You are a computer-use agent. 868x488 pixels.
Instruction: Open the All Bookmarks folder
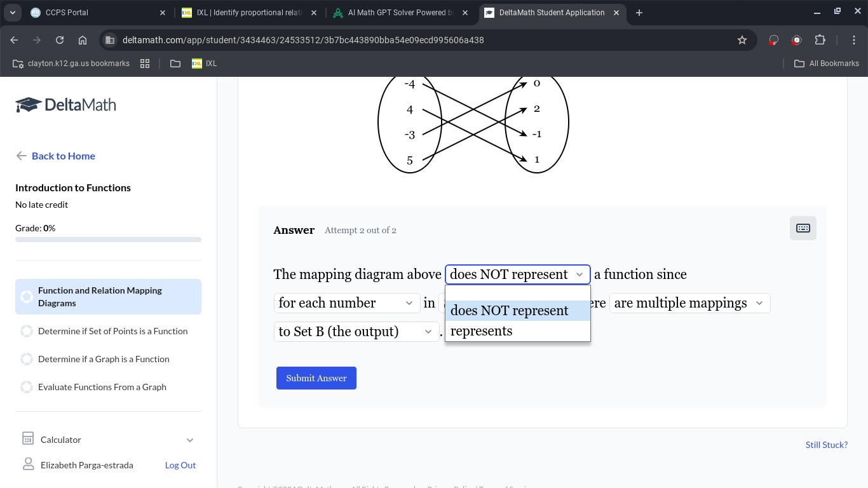click(x=827, y=64)
